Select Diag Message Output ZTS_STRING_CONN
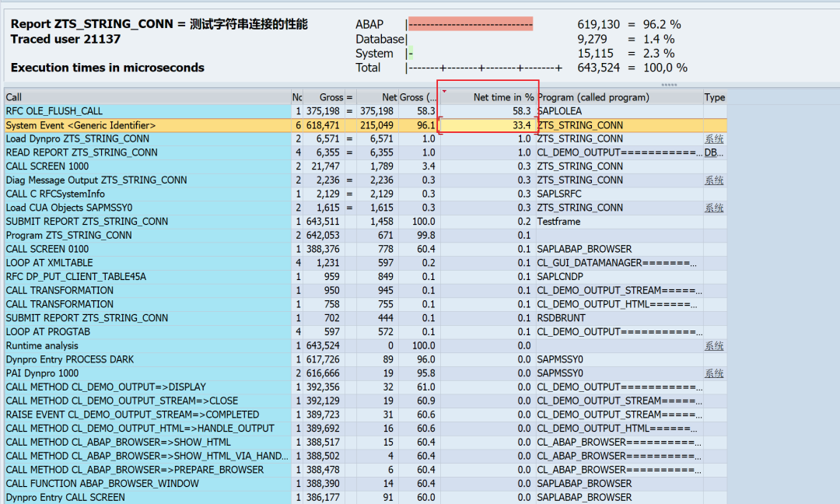The width and height of the screenshot is (840, 504). 147,180
